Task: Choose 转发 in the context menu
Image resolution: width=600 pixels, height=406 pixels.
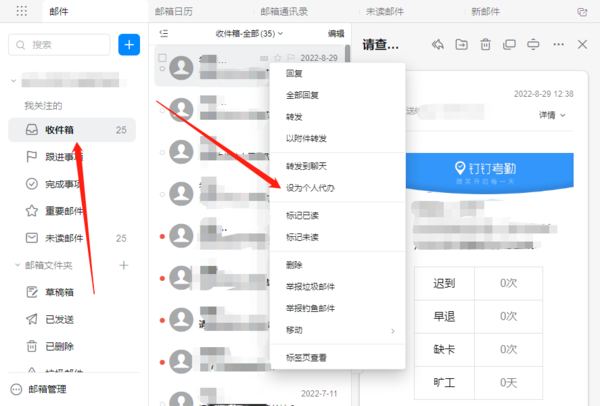Action: pyautogui.click(x=338, y=117)
